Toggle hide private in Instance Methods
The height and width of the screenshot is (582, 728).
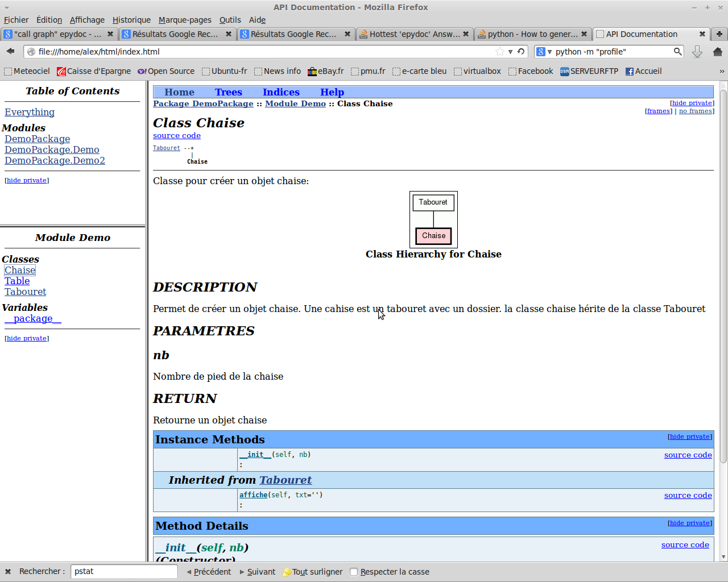pyautogui.click(x=689, y=436)
